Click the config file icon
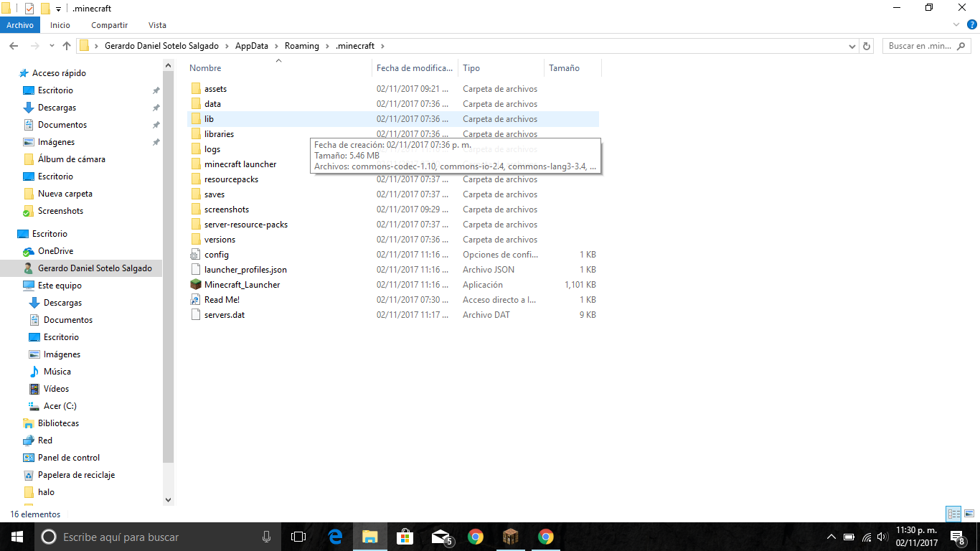Viewport: 980px width, 551px height. click(x=196, y=255)
